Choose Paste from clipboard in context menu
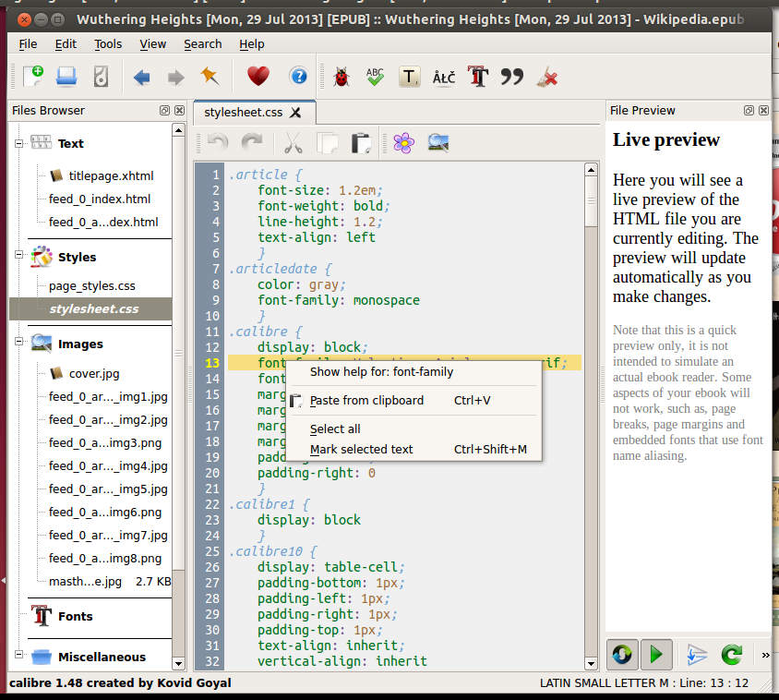Image resolution: width=779 pixels, height=700 pixels. pyautogui.click(x=366, y=401)
